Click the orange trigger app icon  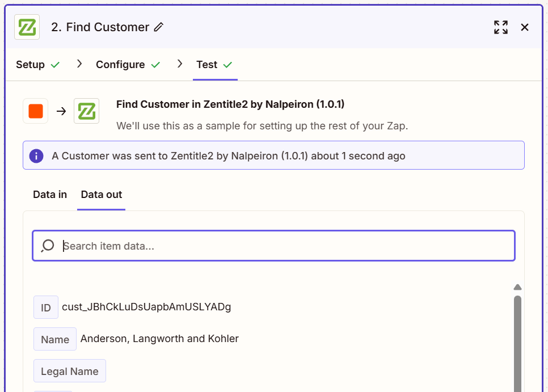(x=36, y=111)
